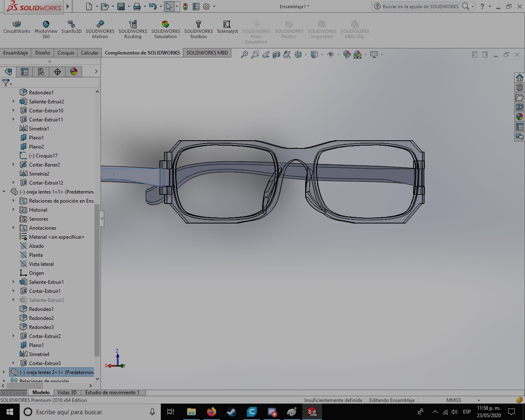Click the Zoom to Fit icon

tap(244, 55)
